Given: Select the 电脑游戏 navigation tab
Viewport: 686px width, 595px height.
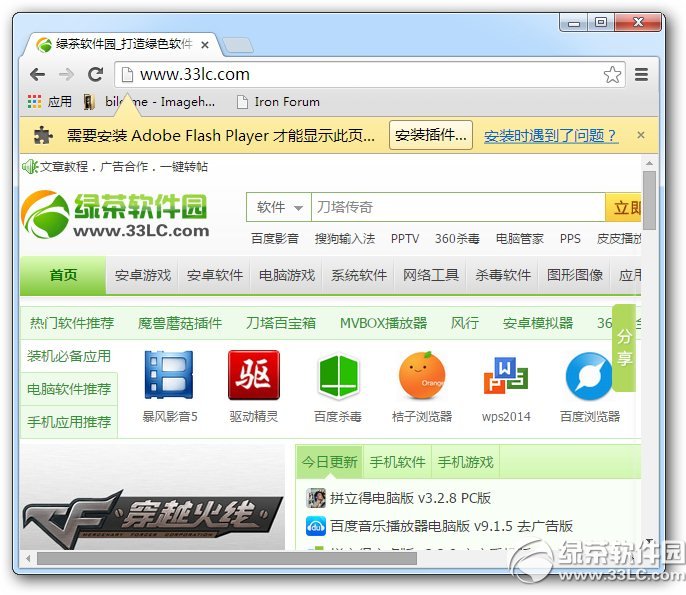Looking at the screenshot, I should (287, 275).
